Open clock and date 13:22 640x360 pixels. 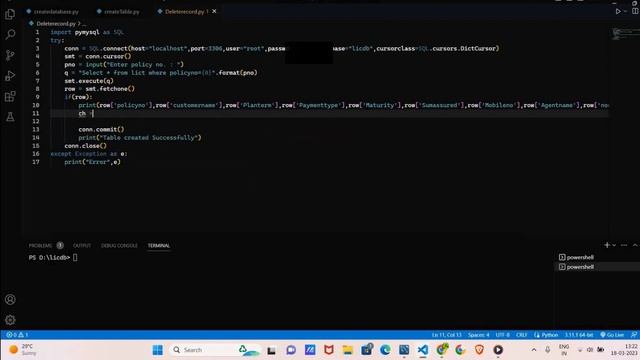pos(624,350)
